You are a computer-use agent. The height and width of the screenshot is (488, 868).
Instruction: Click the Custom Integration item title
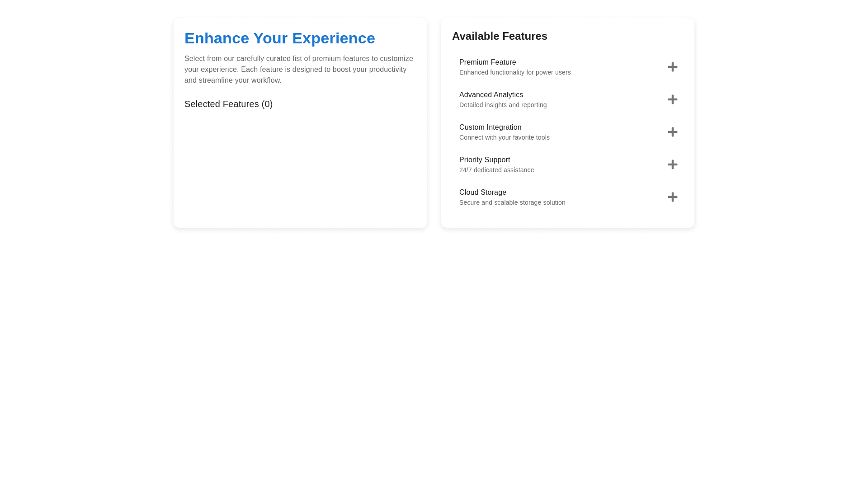[490, 127]
